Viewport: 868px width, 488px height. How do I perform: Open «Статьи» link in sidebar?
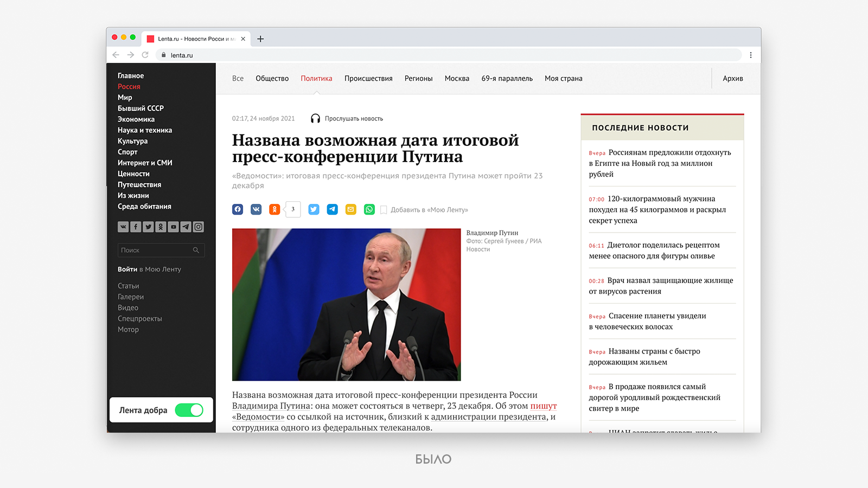click(x=129, y=286)
